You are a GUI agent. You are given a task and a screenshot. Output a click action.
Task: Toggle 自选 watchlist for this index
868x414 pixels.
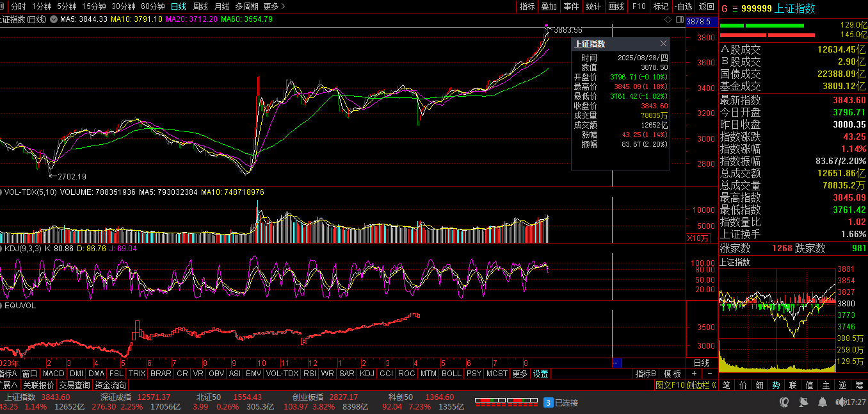(x=684, y=6)
